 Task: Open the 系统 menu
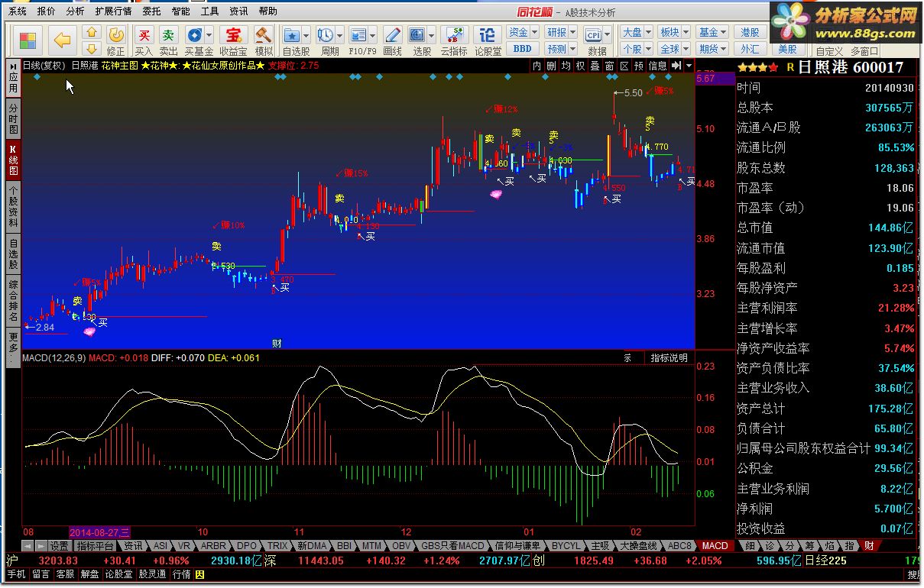tap(18, 11)
